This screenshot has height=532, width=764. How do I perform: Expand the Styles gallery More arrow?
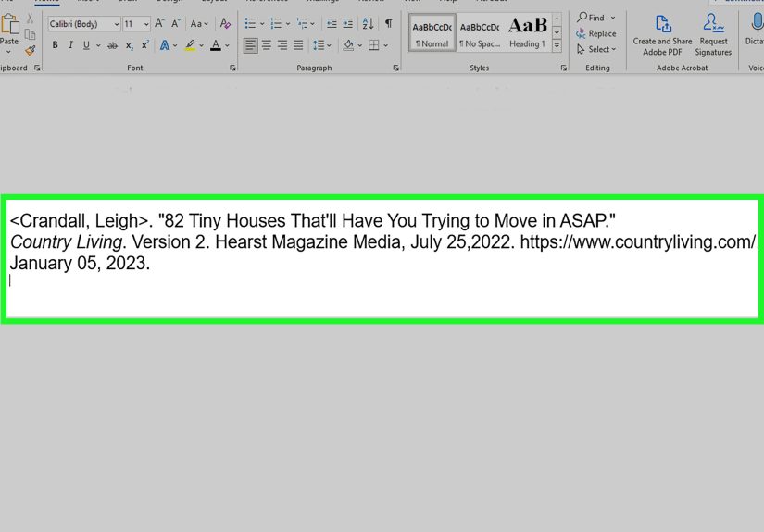[557, 45]
